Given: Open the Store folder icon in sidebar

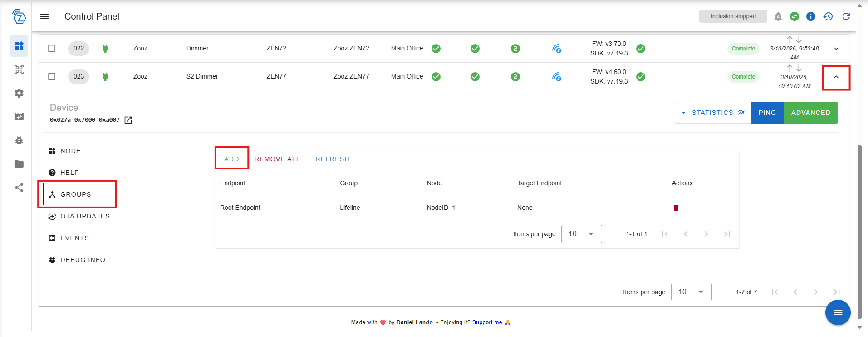Looking at the screenshot, I should pyautogui.click(x=19, y=164).
